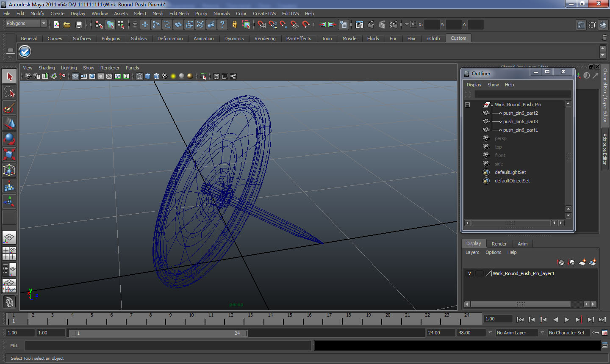
Task: Open the Anim layer tab
Action: [x=523, y=244]
